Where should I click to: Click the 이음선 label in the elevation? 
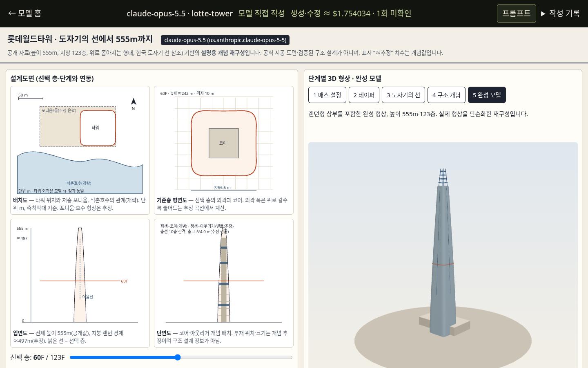(88, 297)
